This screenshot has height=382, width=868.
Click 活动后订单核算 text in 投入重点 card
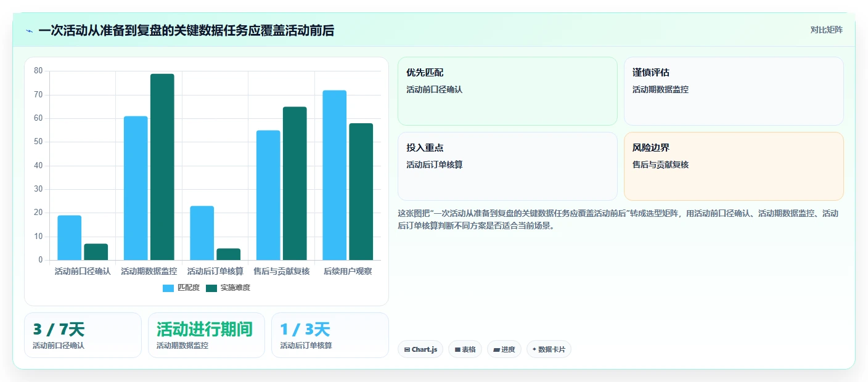point(434,165)
